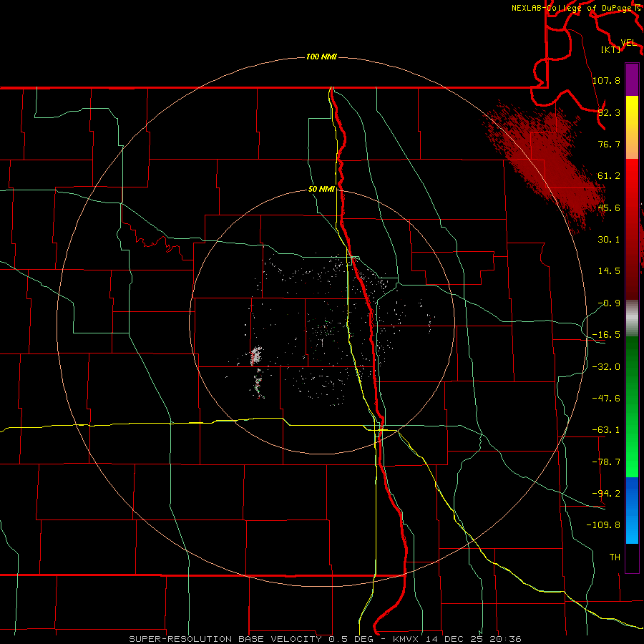Select the -32.0 scale value
This screenshot has height=644, width=644.
click(606, 367)
